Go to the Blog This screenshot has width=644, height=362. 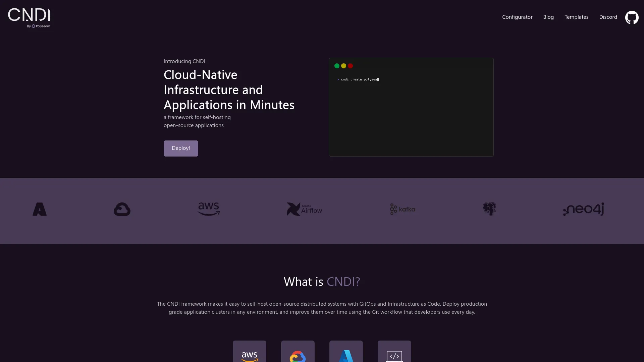coord(548,17)
